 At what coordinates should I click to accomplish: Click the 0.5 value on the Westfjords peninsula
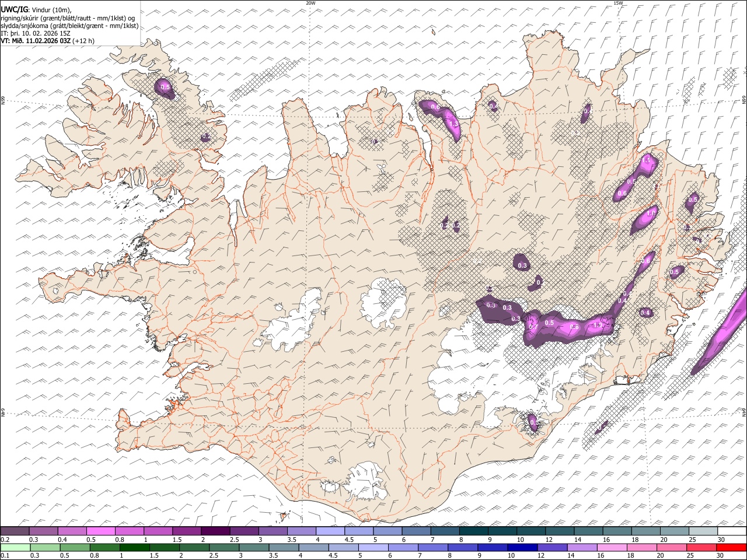pos(165,87)
